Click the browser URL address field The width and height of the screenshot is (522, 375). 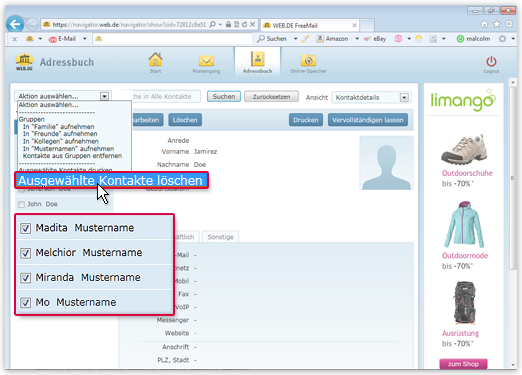pos(129,25)
